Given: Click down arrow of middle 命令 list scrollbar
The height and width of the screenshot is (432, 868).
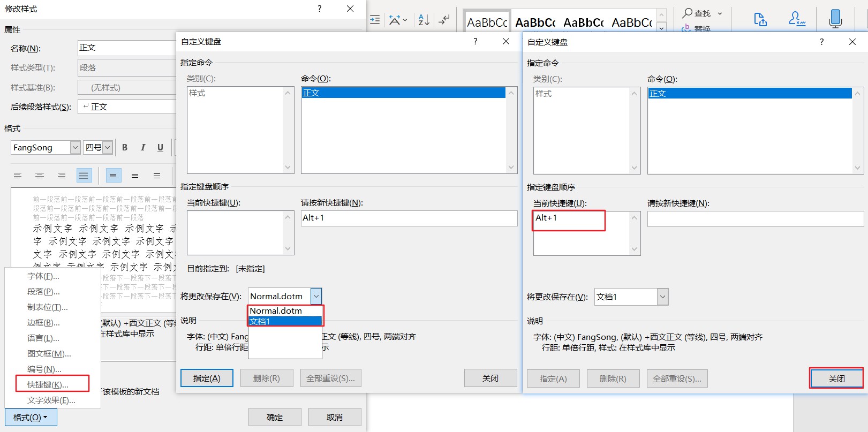Looking at the screenshot, I should pyautogui.click(x=511, y=168).
